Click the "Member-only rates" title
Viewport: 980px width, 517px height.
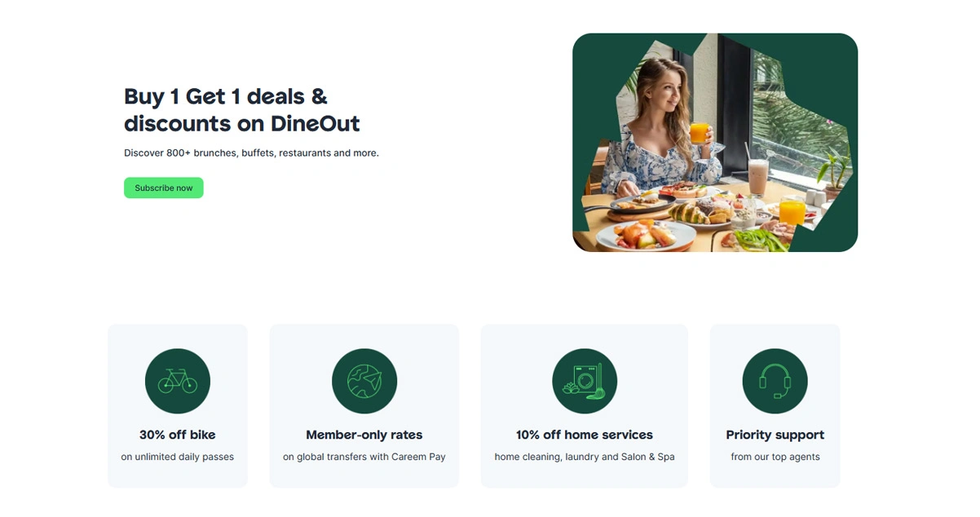click(x=364, y=435)
